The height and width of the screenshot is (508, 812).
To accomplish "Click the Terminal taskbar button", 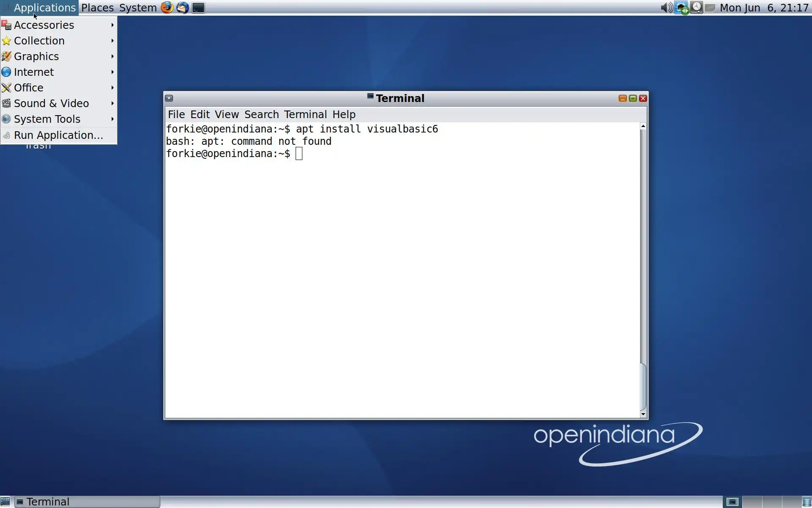I will (x=87, y=502).
